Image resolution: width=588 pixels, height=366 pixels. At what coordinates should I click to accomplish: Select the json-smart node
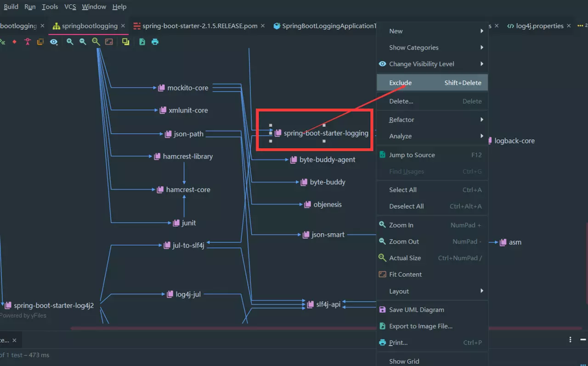point(323,234)
